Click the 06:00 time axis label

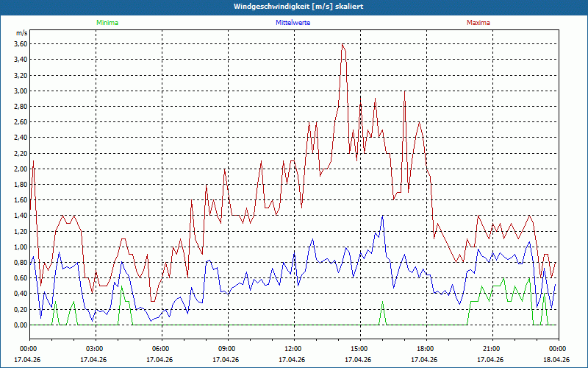tap(162, 349)
